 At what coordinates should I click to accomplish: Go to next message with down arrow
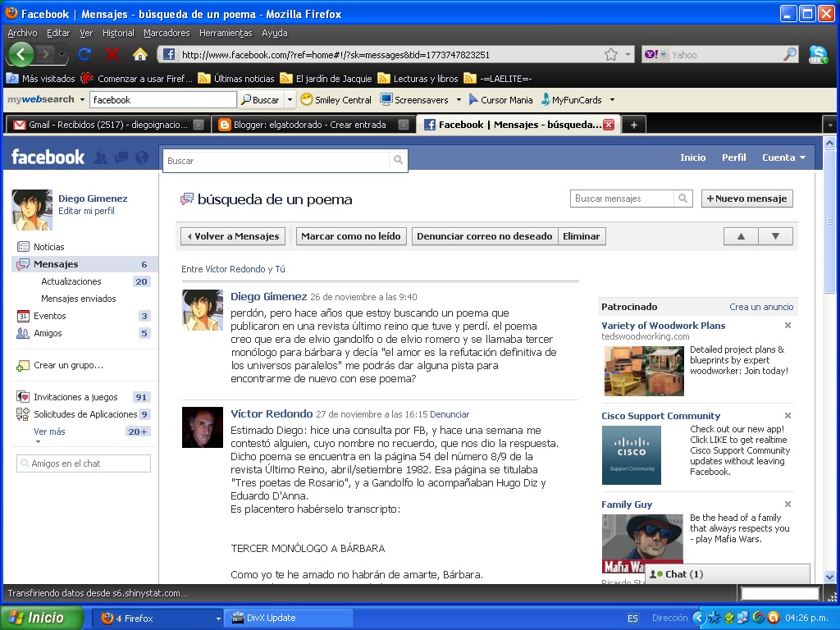[x=775, y=236]
